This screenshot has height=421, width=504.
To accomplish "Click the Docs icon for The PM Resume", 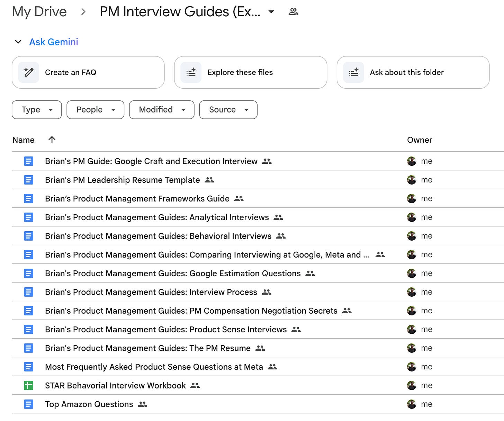I will (x=28, y=348).
